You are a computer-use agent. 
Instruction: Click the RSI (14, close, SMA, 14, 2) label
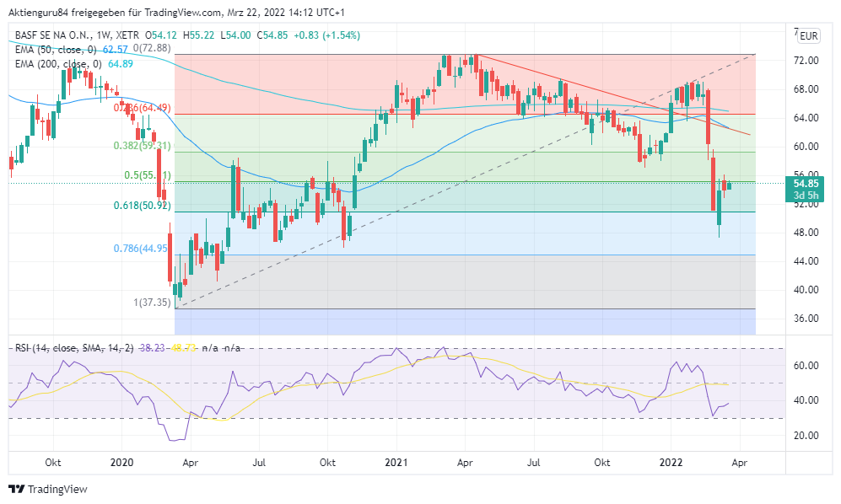74,348
